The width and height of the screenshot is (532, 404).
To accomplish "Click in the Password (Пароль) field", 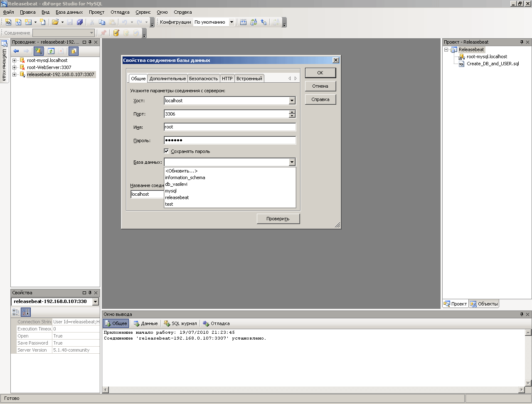I will (x=230, y=140).
